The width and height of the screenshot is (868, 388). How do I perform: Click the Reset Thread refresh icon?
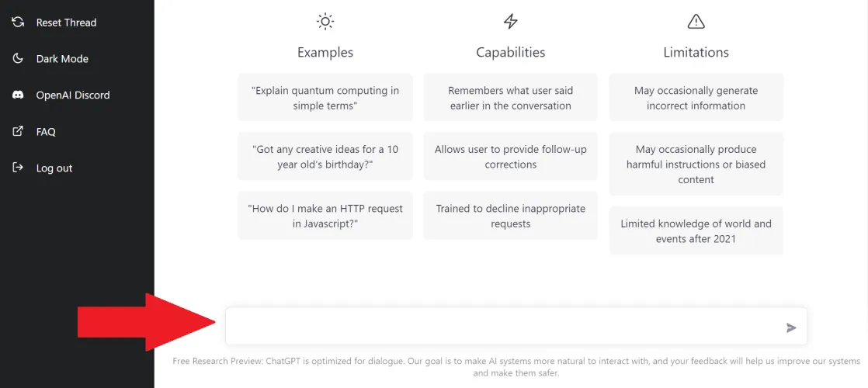[x=18, y=22]
